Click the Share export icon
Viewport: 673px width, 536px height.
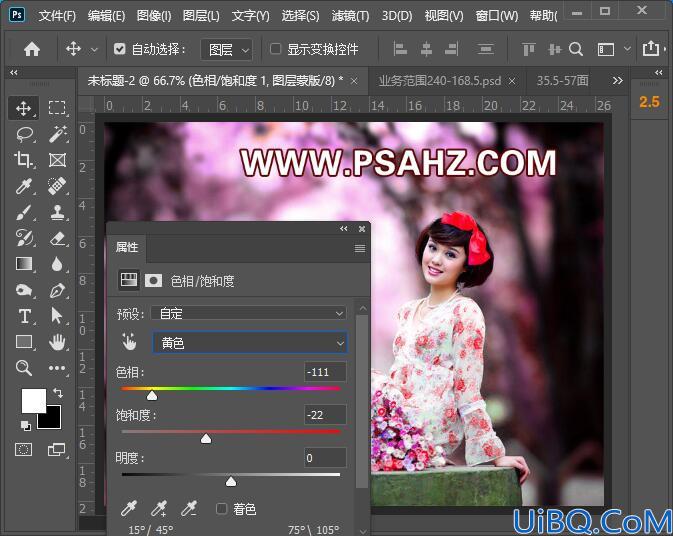pos(651,48)
